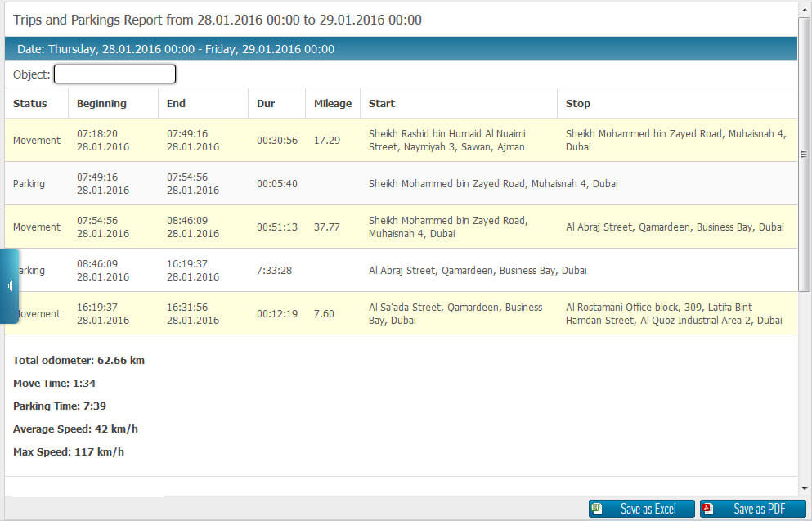Click the Sheikh Rashid bin Humaid start address
This screenshot has width=812, height=521.
pyautogui.click(x=447, y=141)
